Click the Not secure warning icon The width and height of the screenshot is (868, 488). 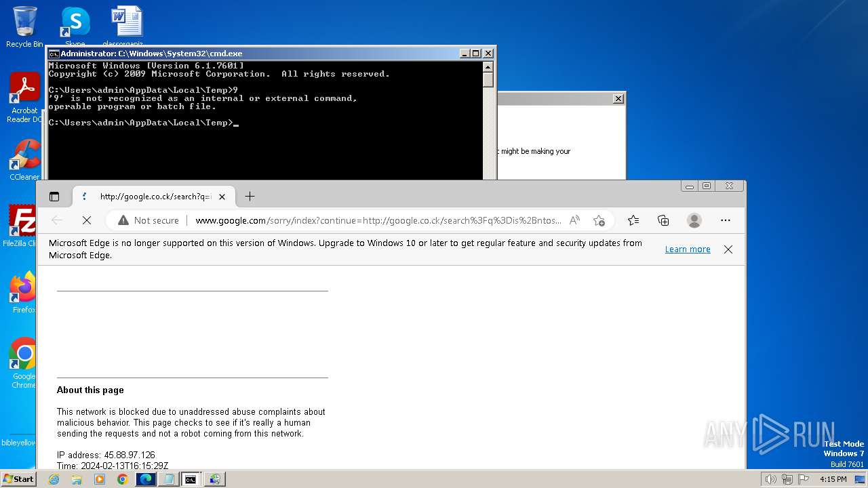(123, 220)
